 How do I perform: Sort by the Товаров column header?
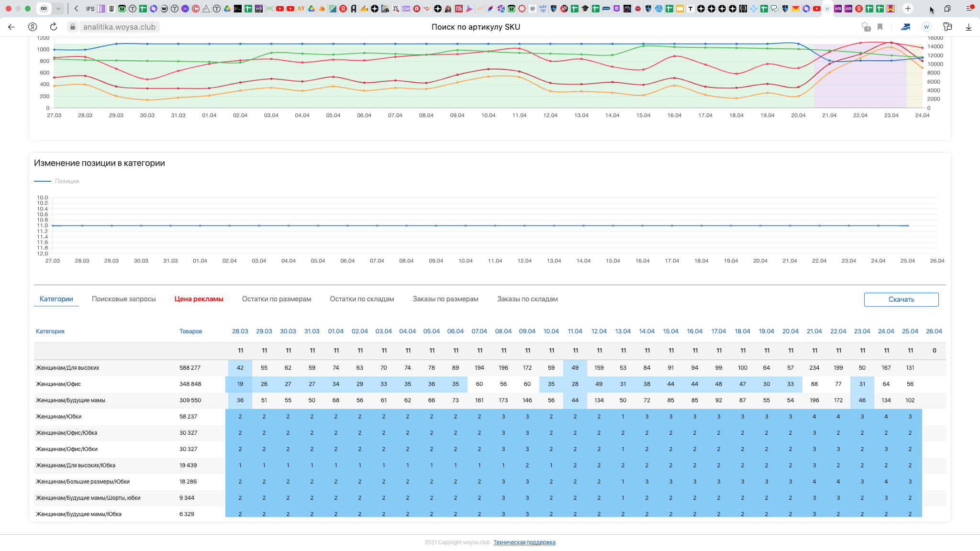click(190, 331)
